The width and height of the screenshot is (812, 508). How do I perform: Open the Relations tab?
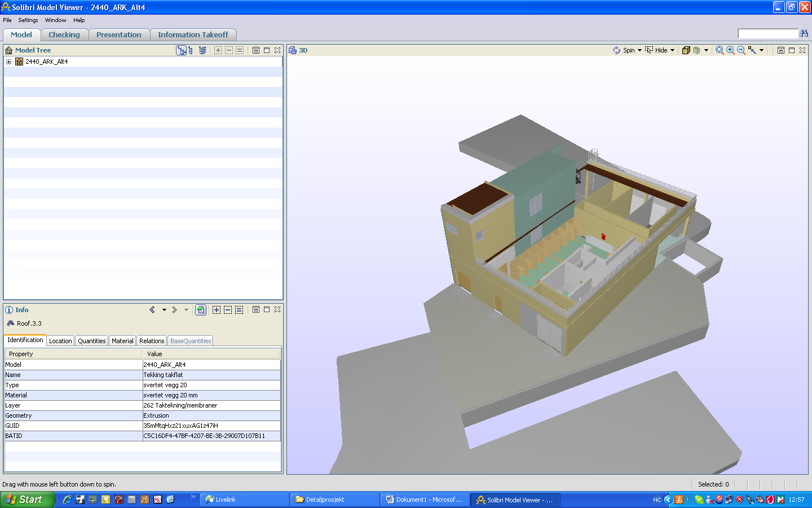(x=152, y=341)
